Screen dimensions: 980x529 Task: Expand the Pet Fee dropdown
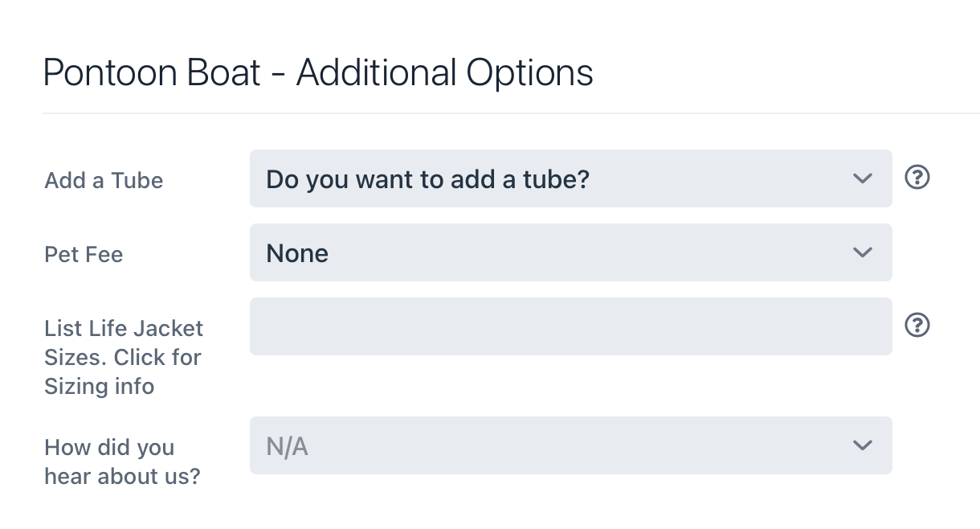[570, 252]
